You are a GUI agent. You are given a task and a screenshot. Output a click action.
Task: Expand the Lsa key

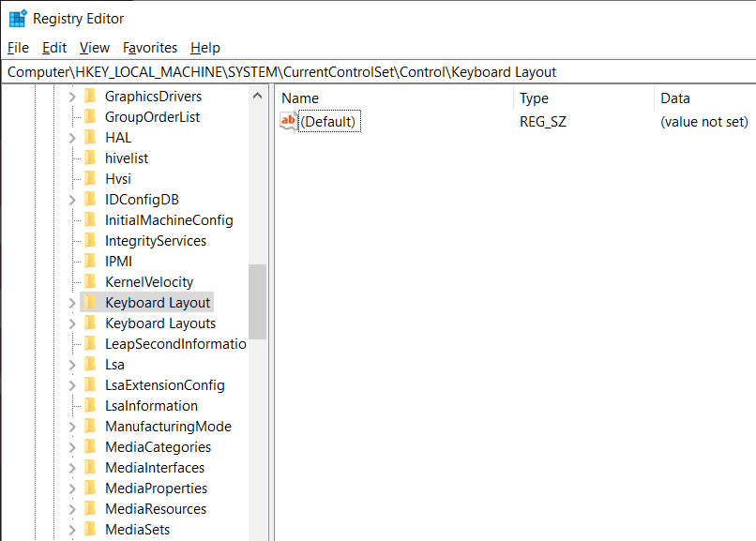pos(72,365)
